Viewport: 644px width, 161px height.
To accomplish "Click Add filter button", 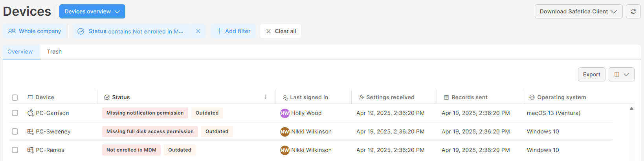I will coord(233,31).
